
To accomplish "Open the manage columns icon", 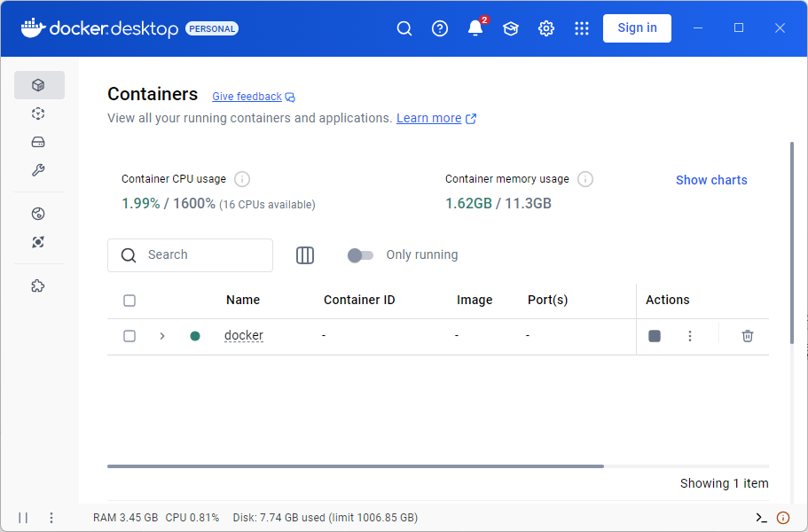I will point(305,255).
